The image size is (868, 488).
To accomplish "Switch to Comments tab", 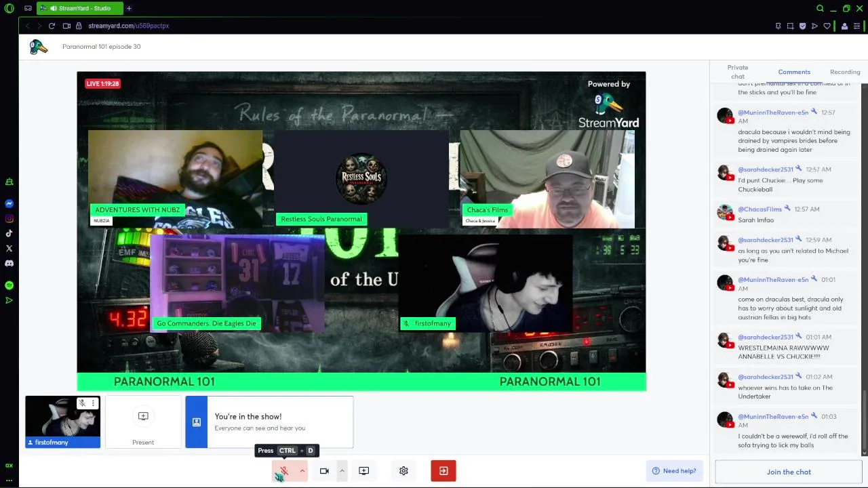I will (794, 72).
